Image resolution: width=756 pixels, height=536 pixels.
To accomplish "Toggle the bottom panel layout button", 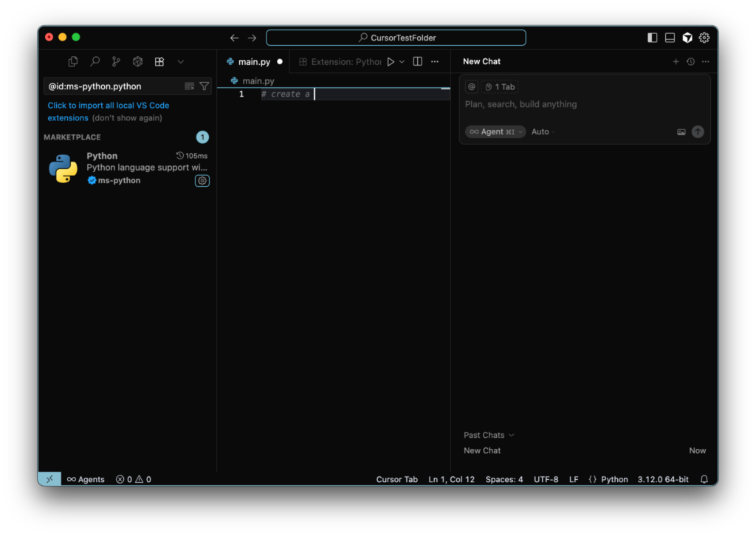I will click(670, 38).
